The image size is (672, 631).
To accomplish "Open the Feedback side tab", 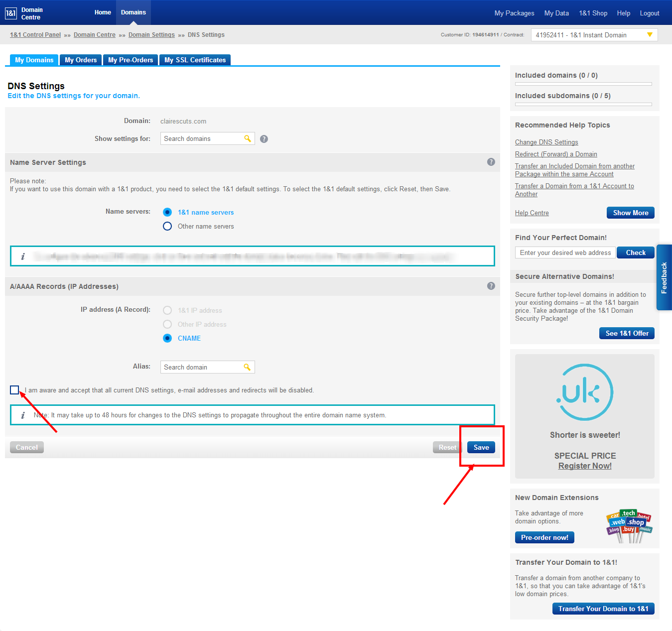I will click(x=664, y=277).
